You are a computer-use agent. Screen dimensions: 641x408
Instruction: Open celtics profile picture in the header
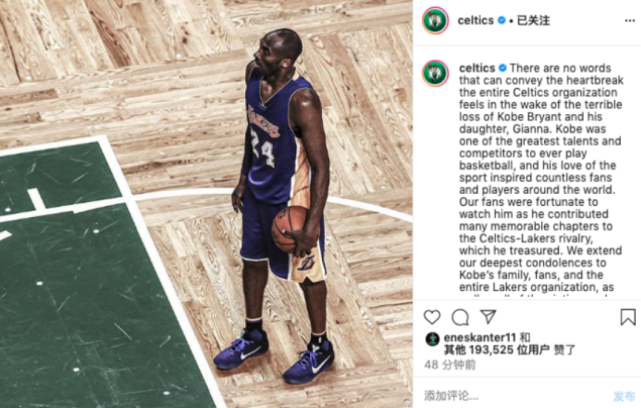435,20
